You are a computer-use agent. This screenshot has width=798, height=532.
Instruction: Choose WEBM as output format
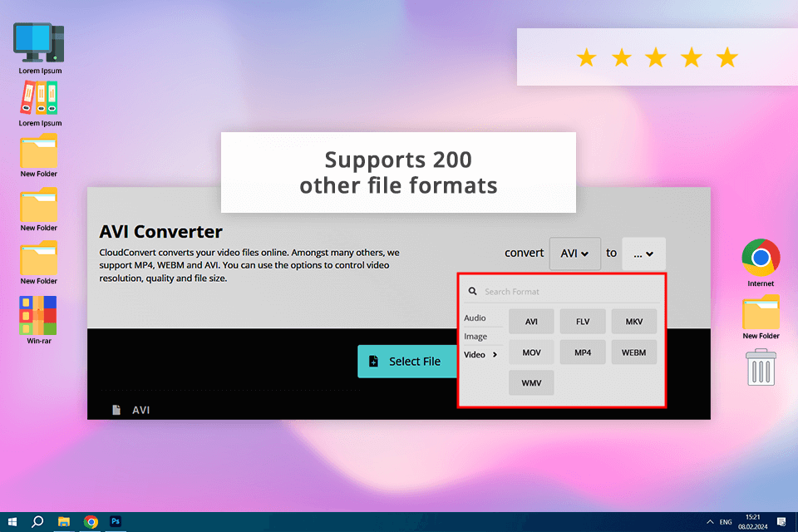(x=634, y=352)
